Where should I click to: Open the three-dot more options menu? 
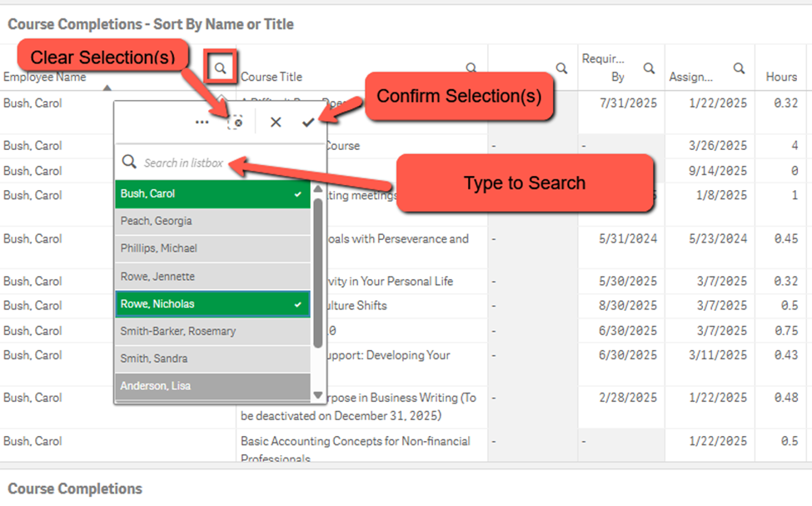(x=202, y=122)
